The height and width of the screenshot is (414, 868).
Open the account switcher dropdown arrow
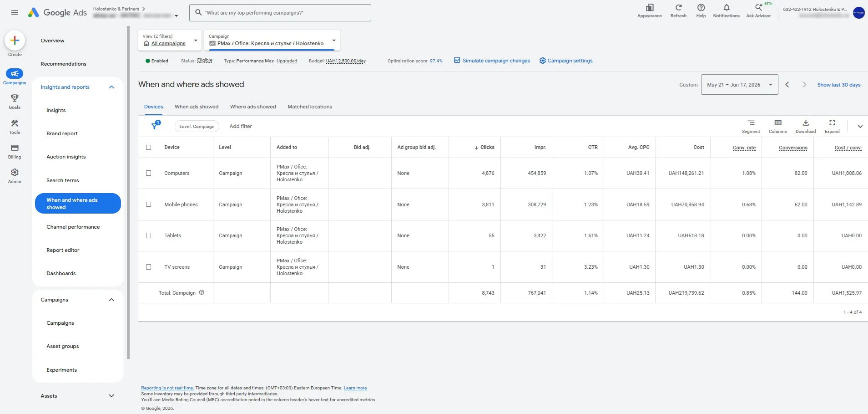click(177, 16)
